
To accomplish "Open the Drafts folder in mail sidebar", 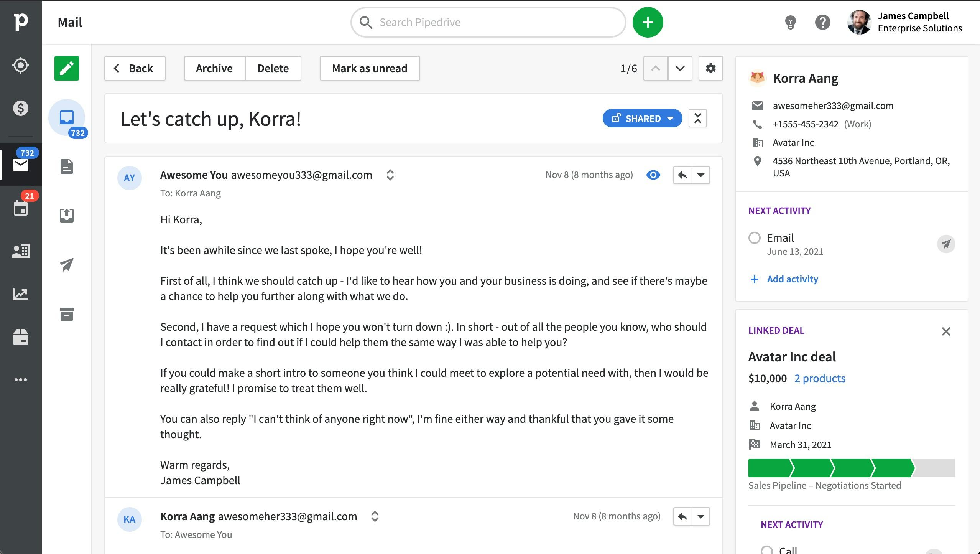I will [66, 167].
